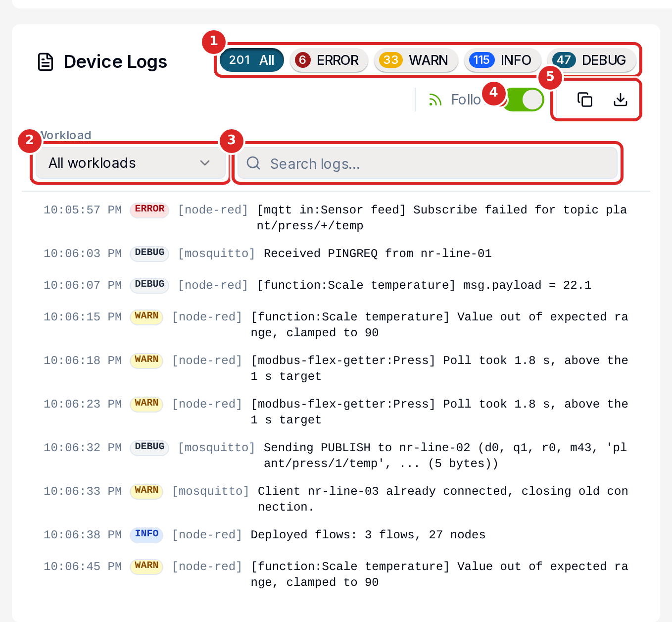Filter logs by INFO level

[x=502, y=60]
